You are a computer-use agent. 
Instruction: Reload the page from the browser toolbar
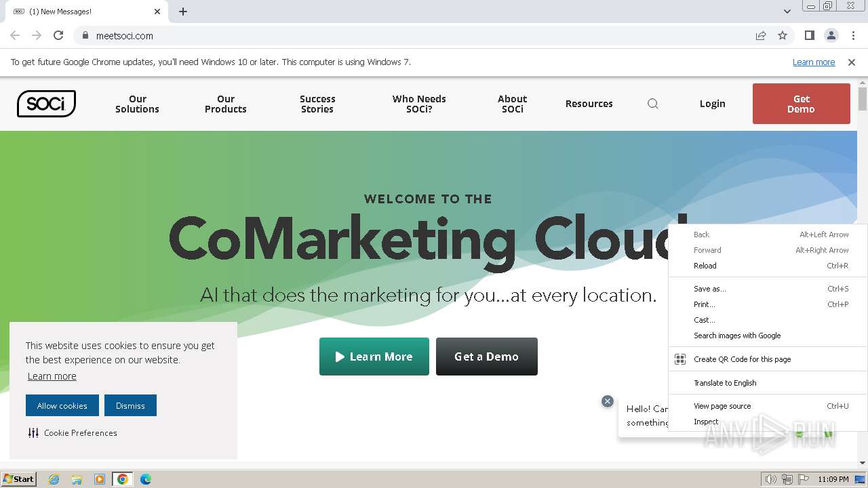click(58, 36)
